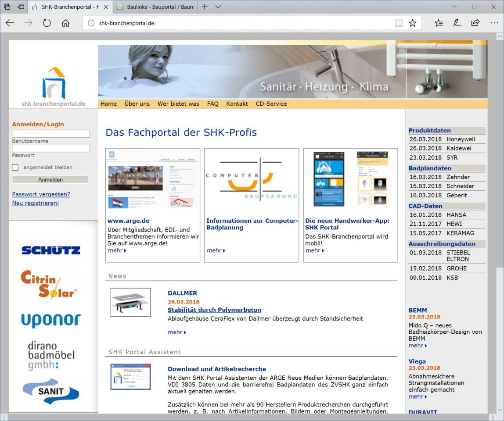This screenshot has height=421, width=504.
Task: Open the Handwerker-App phone screenshots
Action: click(350, 179)
